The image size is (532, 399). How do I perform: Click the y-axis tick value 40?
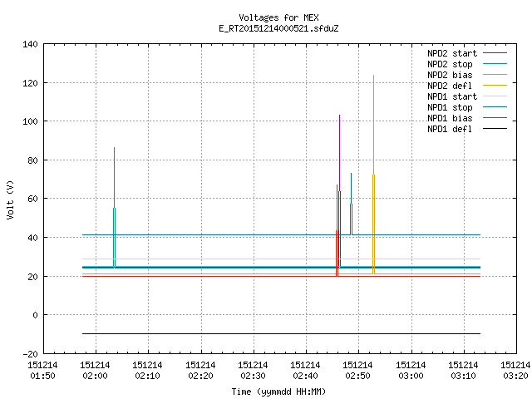[x=33, y=238]
